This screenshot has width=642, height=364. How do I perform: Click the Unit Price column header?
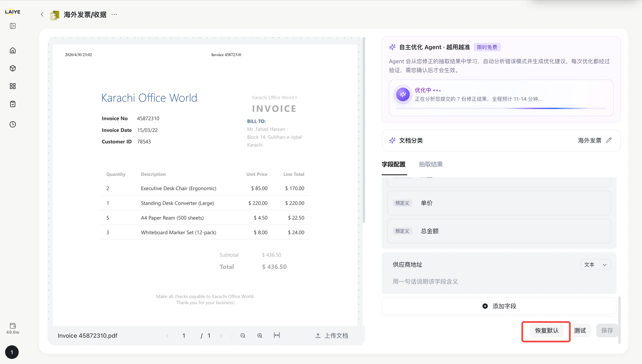click(257, 174)
